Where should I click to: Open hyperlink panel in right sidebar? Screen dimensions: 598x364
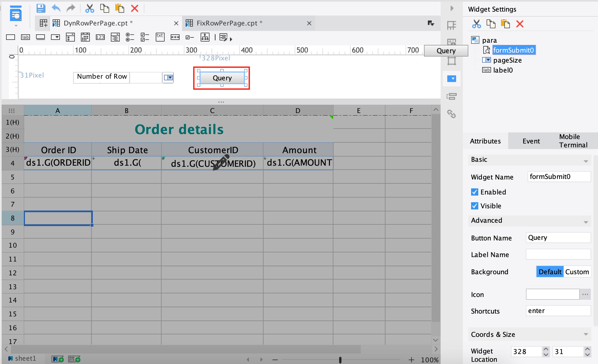[451, 114]
